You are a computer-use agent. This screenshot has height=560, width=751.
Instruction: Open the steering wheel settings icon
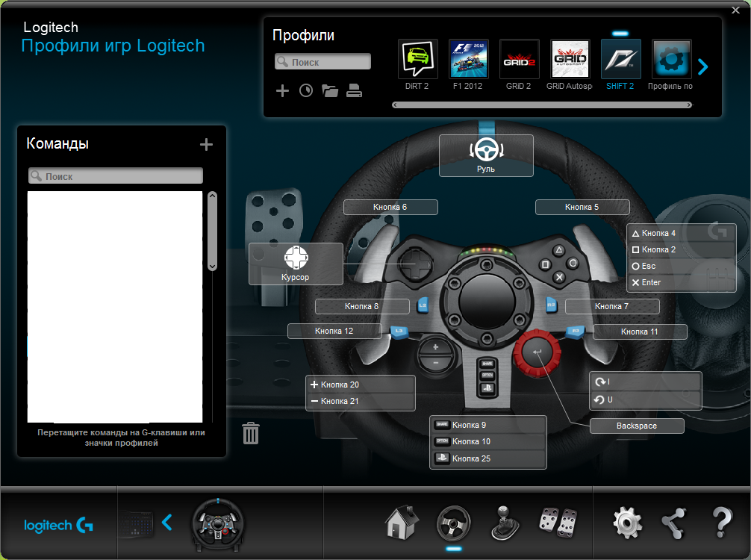[x=454, y=523]
